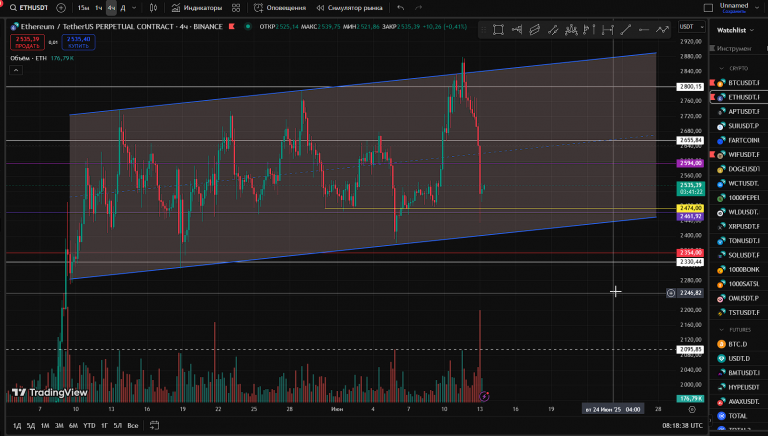Open Оповещения alerts

pos(280,8)
